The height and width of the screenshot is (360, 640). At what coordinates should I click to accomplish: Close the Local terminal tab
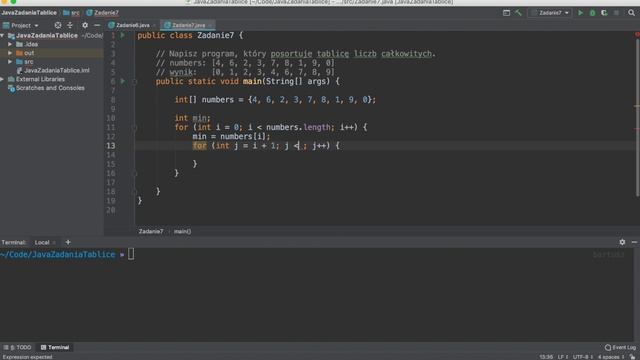coord(54,242)
